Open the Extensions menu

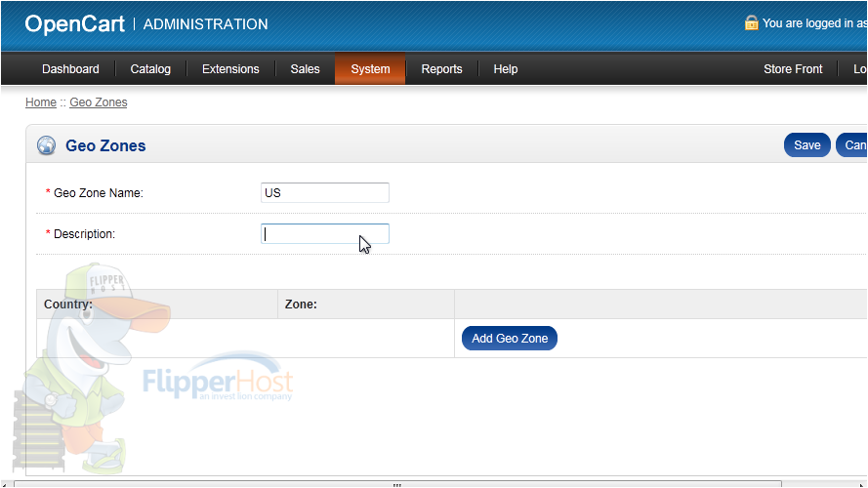coord(230,69)
